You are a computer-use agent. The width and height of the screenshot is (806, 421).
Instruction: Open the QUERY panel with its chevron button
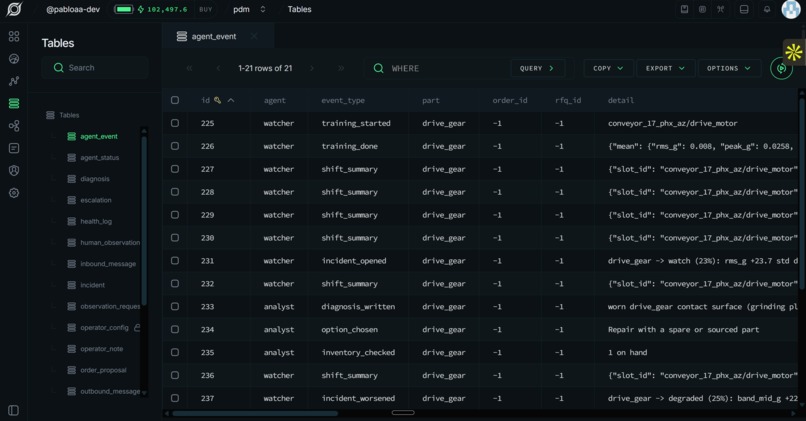coord(537,68)
